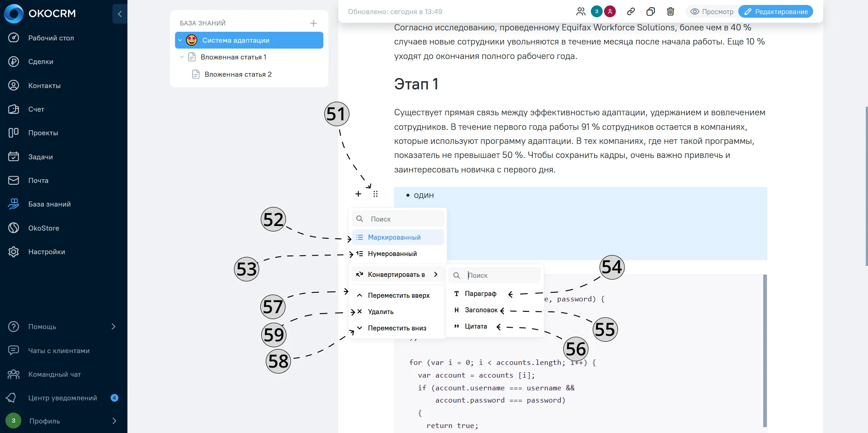Choose Цитата in the convert submenu
Image resolution: width=868 pixels, height=433 pixels.
point(476,326)
